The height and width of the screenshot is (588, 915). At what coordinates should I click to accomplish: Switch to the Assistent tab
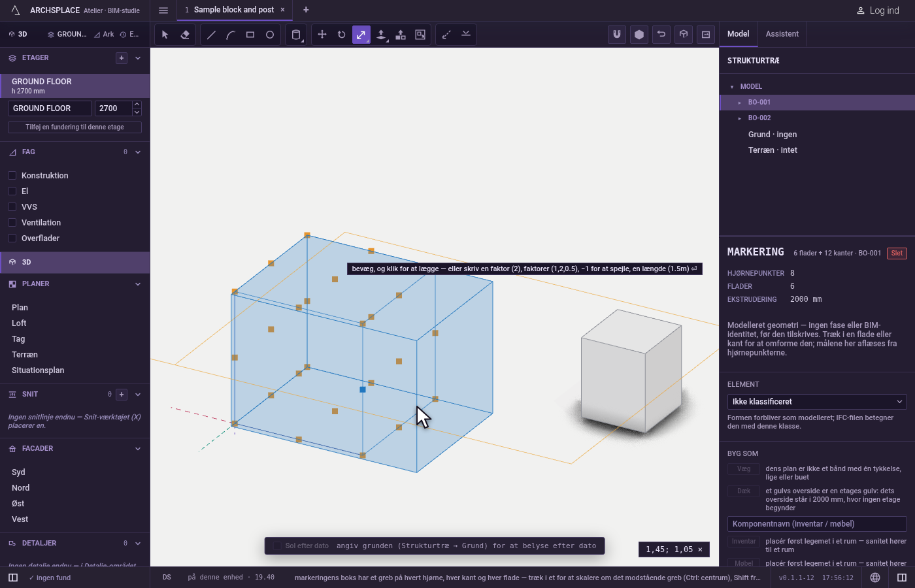pyautogui.click(x=782, y=34)
